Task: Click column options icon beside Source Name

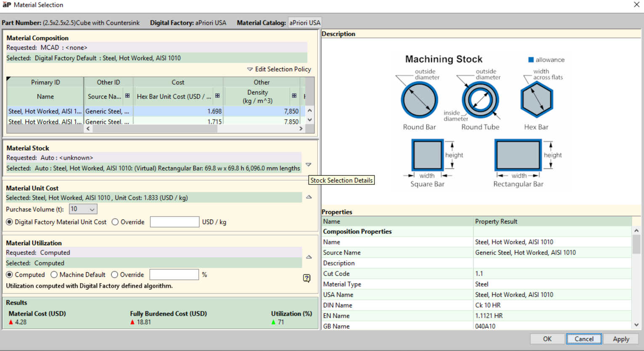Action: (x=127, y=96)
